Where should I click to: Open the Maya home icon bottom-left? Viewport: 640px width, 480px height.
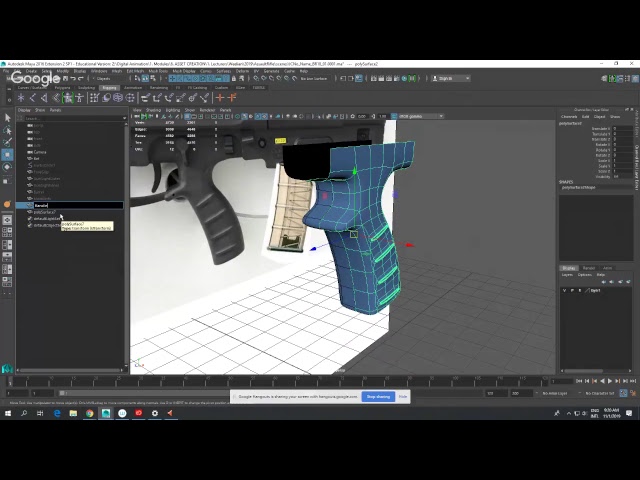coord(7,369)
